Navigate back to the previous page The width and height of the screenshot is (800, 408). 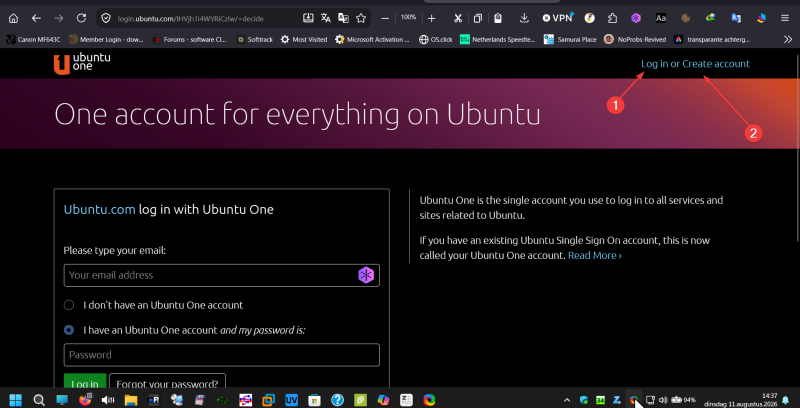pyautogui.click(x=36, y=18)
